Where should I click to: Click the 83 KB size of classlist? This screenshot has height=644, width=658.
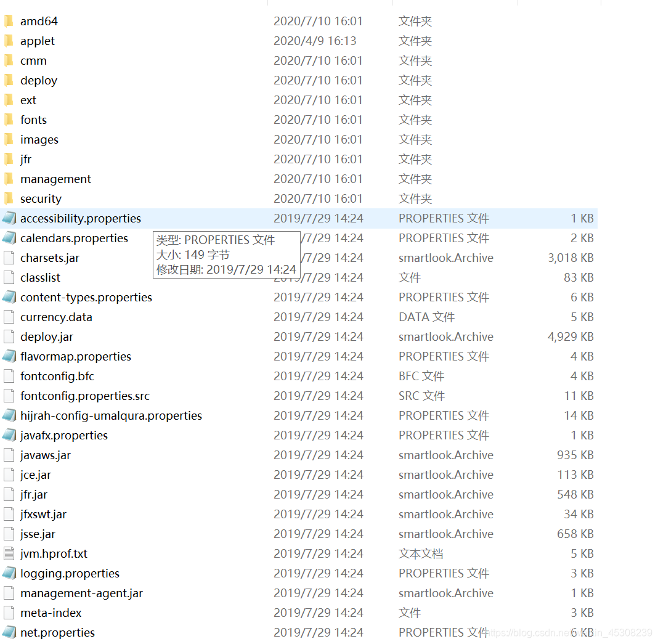click(x=579, y=277)
